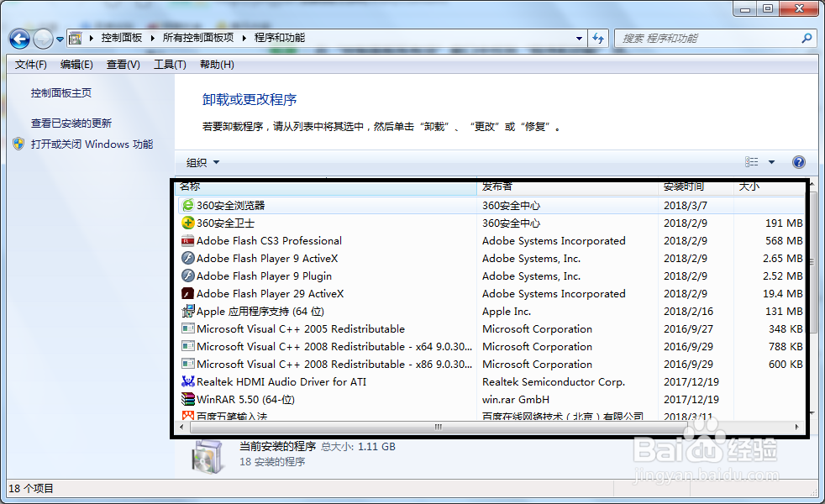The height and width of the screenshot is (504, 825).
Task: Click the 2016/9/27 install date
Action: pos(688,328)
